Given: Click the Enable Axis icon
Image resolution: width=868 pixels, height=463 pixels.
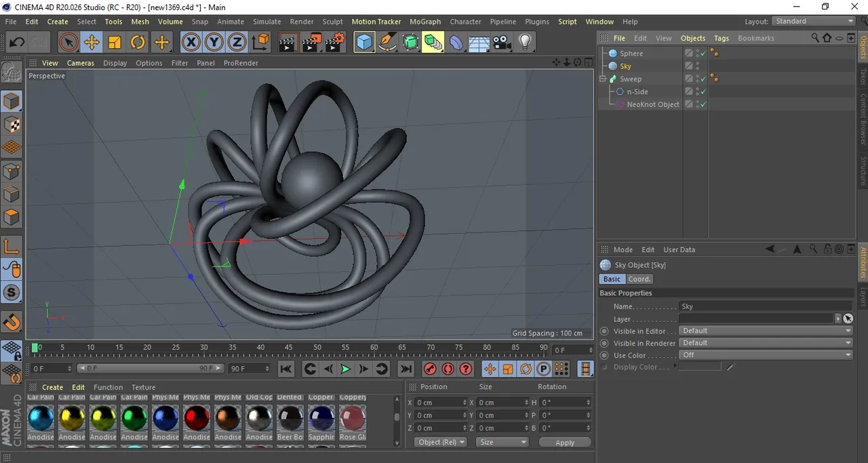Looking at the screenshot, I should pyautogui.click(x=12, y=247).
